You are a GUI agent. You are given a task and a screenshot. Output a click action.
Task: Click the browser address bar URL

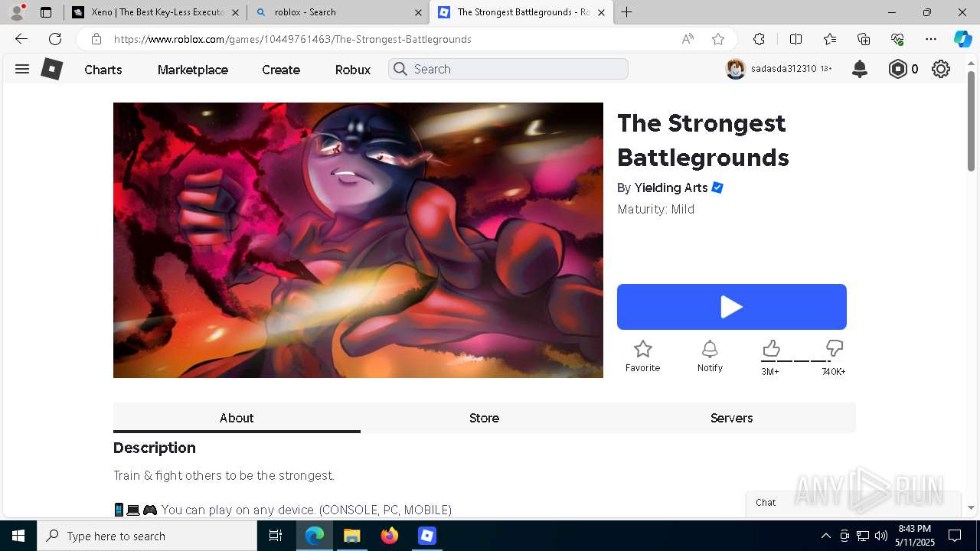[x=292, y=39]
